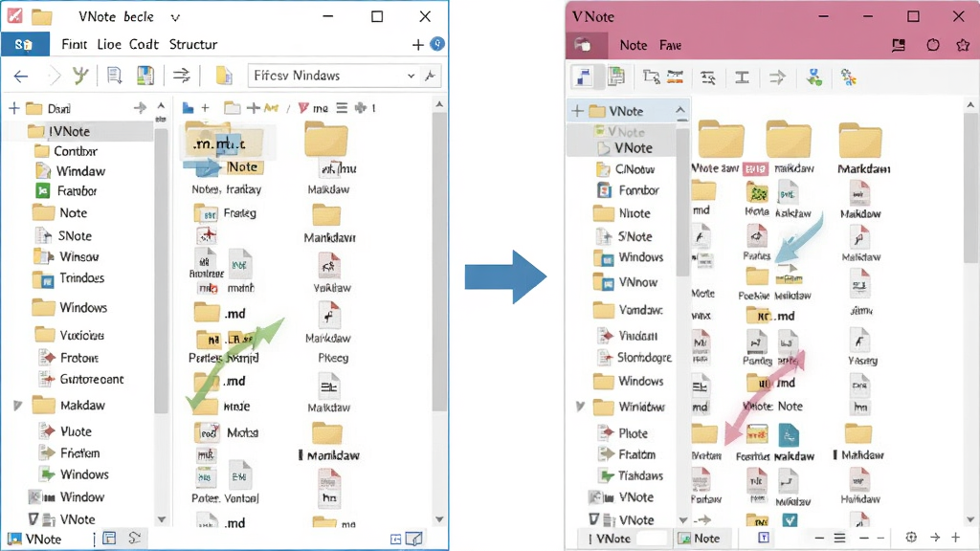The image size is (980, 551).
Task: Click the split-view icon at left window's bottom right
Action: pyautogui.click(x=413, y=539)
